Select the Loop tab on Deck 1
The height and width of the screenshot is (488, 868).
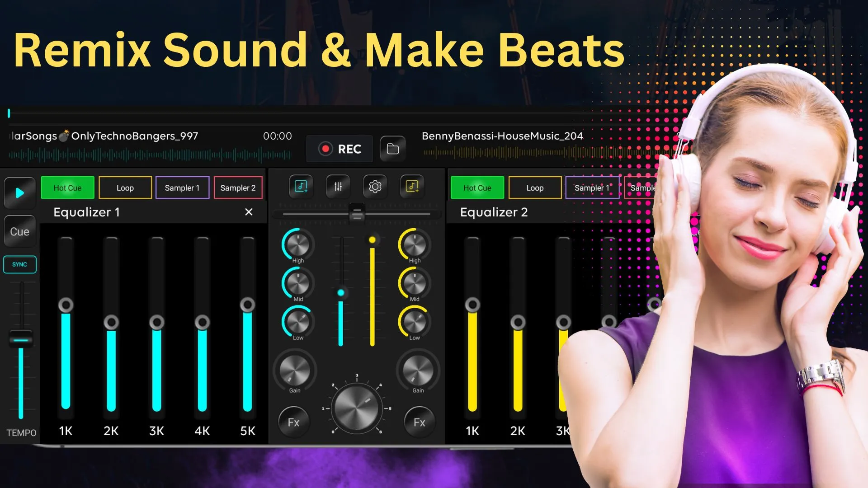(125, 188)
